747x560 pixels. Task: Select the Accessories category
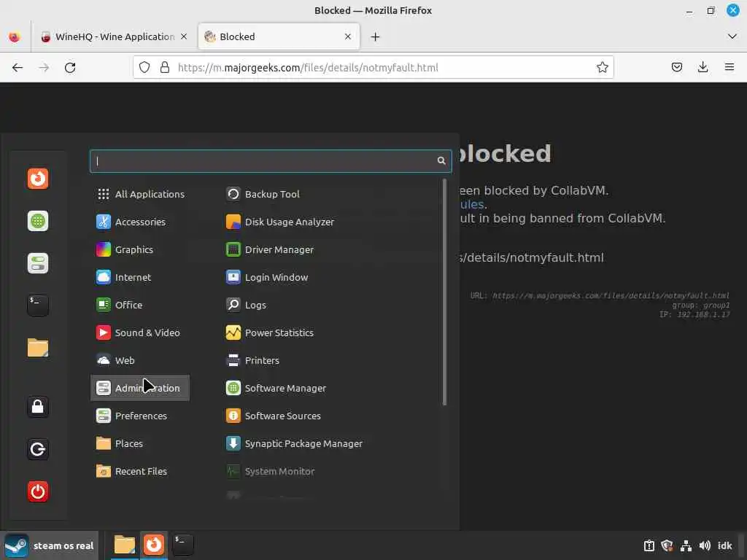point(140,222)
